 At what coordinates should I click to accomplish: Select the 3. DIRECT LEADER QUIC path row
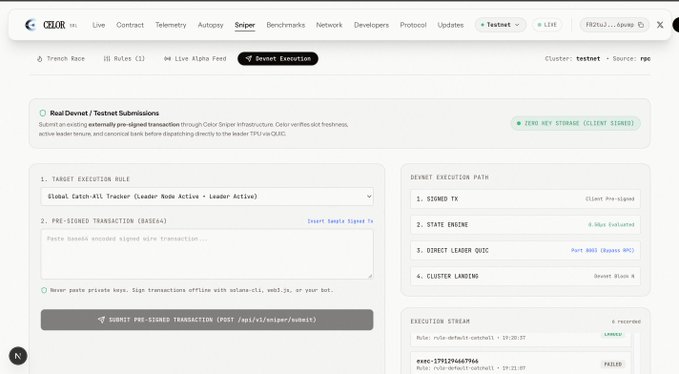525,251
